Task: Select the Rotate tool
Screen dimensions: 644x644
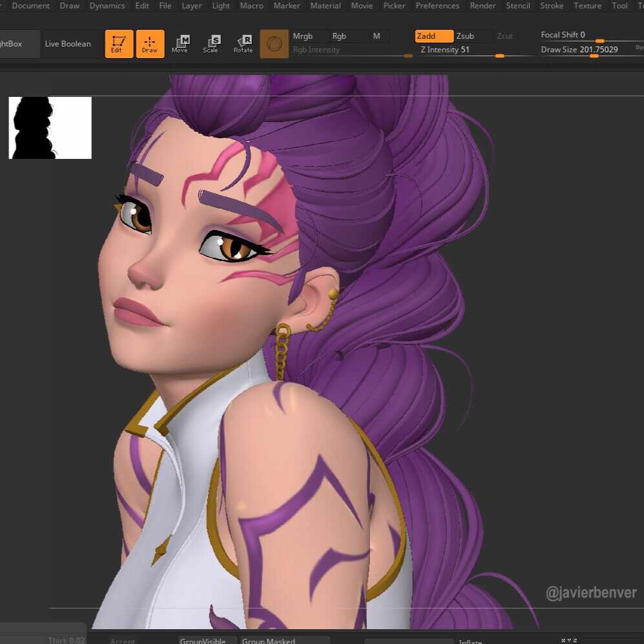Action: pyautogui.click(x=243, y=44)
